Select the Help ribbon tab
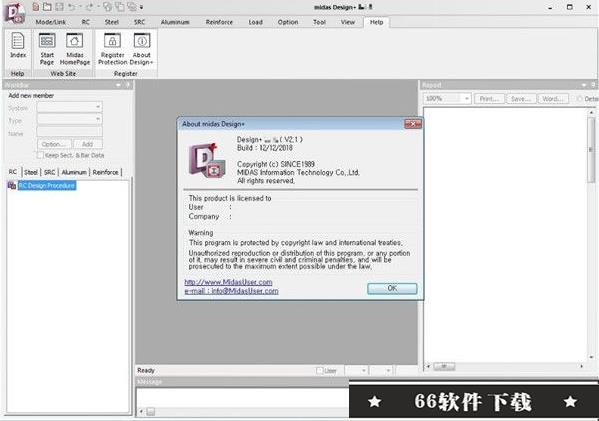This screenshot has height=421, width=599. [376, 22]
